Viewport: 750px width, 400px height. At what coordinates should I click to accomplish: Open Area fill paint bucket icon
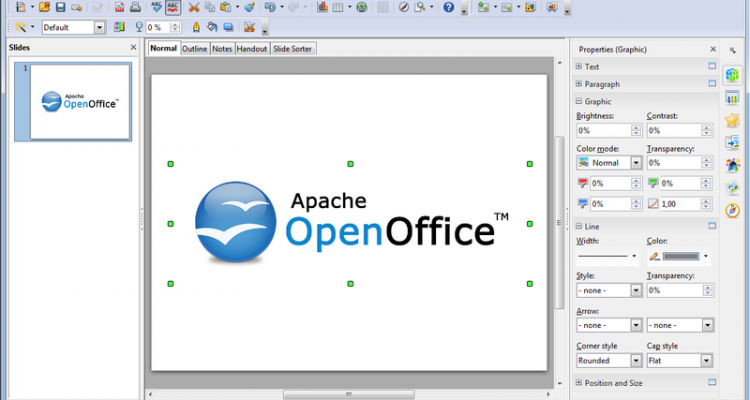pyautogui.click(x=212, y=27)
